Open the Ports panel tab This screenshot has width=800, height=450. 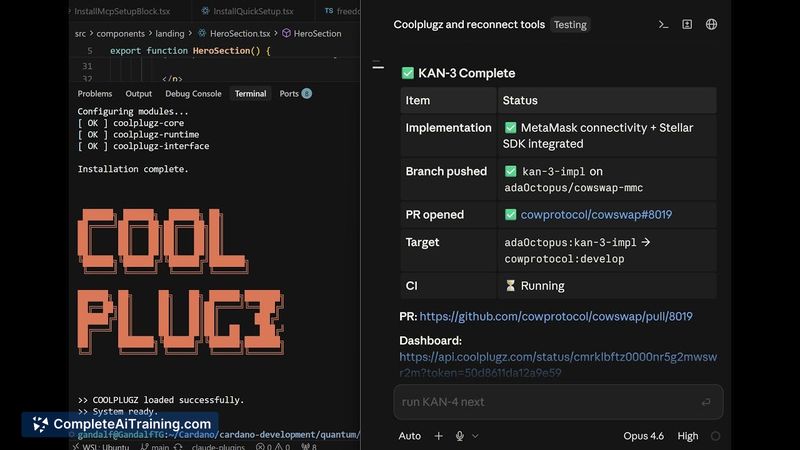289,93
